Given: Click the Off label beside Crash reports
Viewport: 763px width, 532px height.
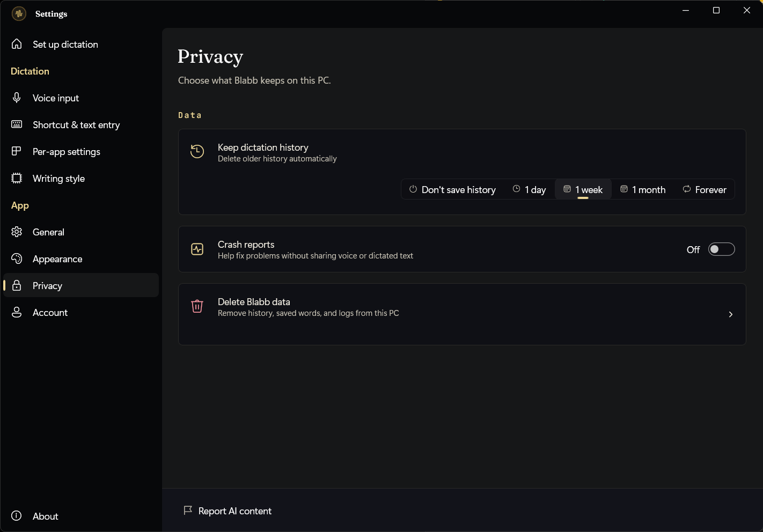Looking at the screenshot, I should (x=693, y=249).
